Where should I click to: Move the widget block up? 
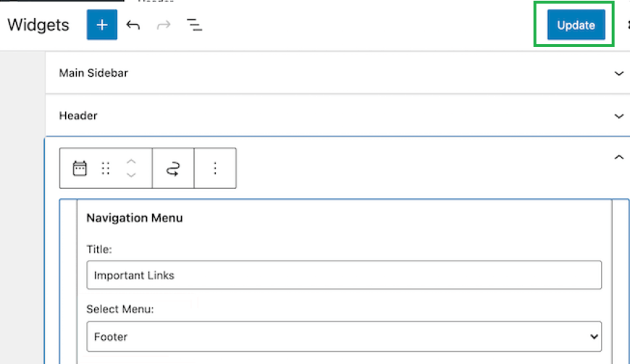coord(131,161)
